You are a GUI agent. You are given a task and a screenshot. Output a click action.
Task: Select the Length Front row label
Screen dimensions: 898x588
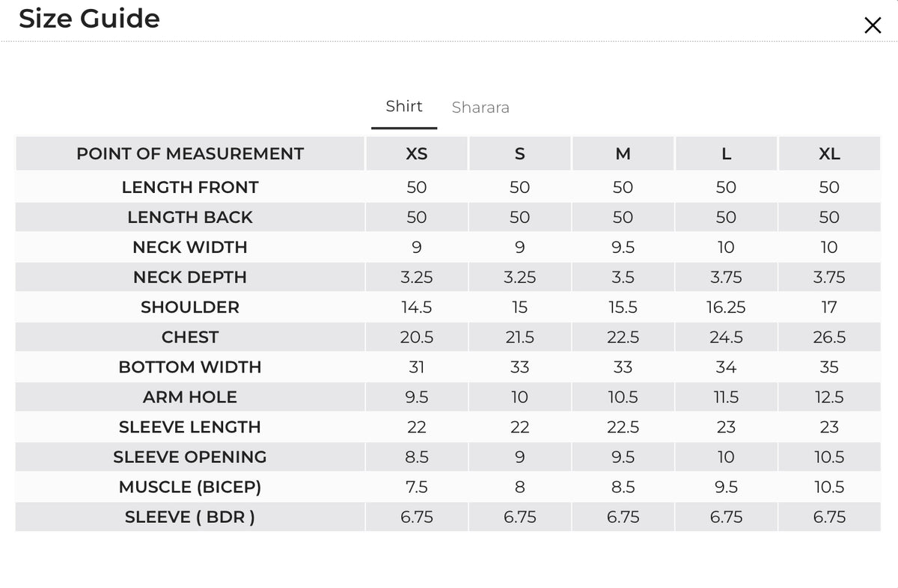coord(190,187)
